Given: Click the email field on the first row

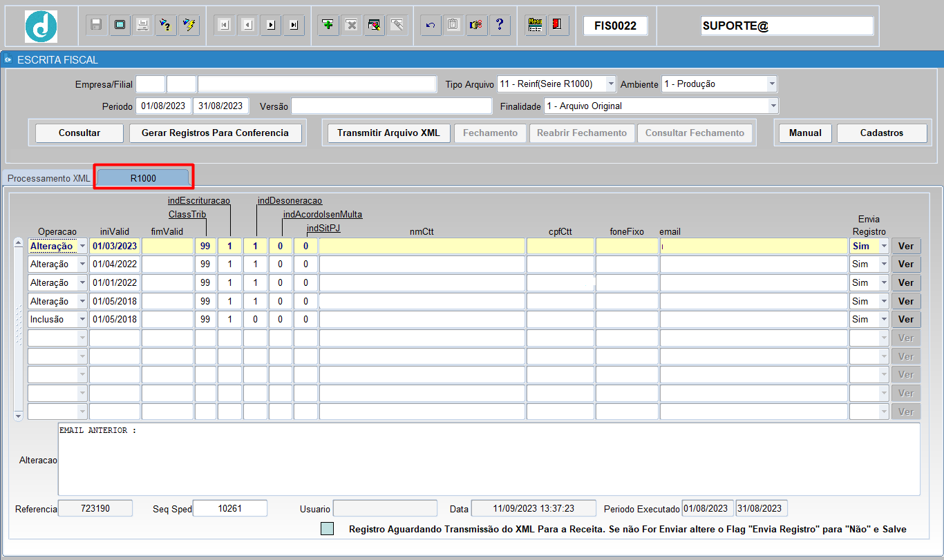Looking at the screenshot, I should [753, 246].
